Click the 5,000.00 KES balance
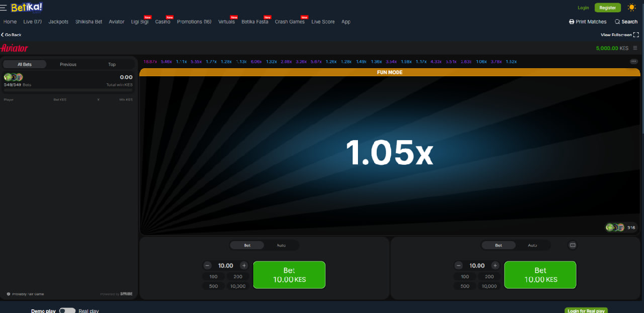The width and height of the screenshot is (644, 313). point(612,48)
